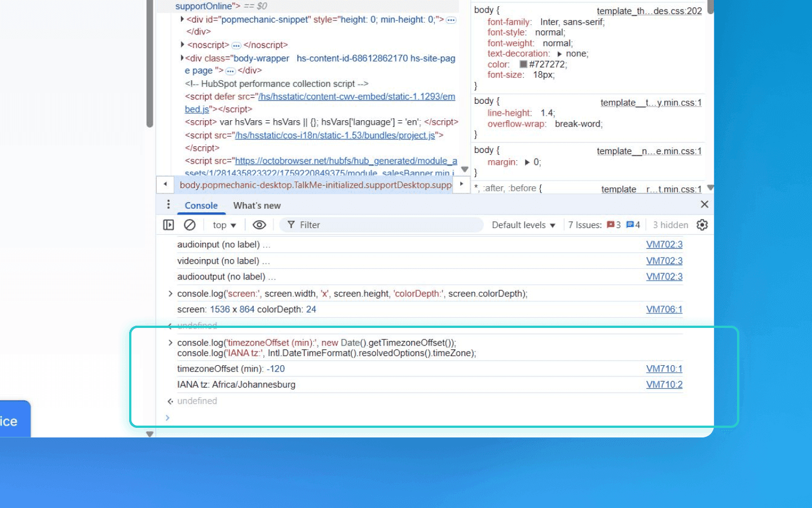Expand the screen console.log input entry
This screenshot has width=812, height=508.
(170, 294)
